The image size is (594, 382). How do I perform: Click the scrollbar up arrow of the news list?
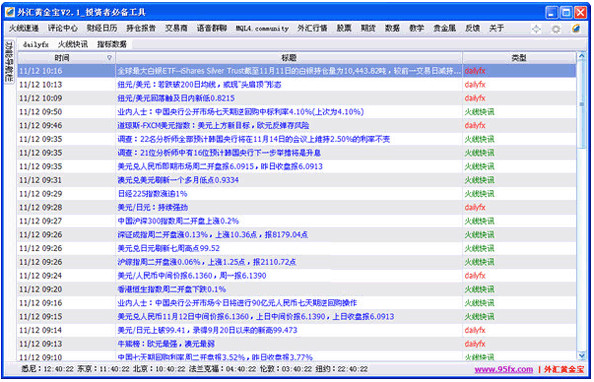[x=581, y=57]
